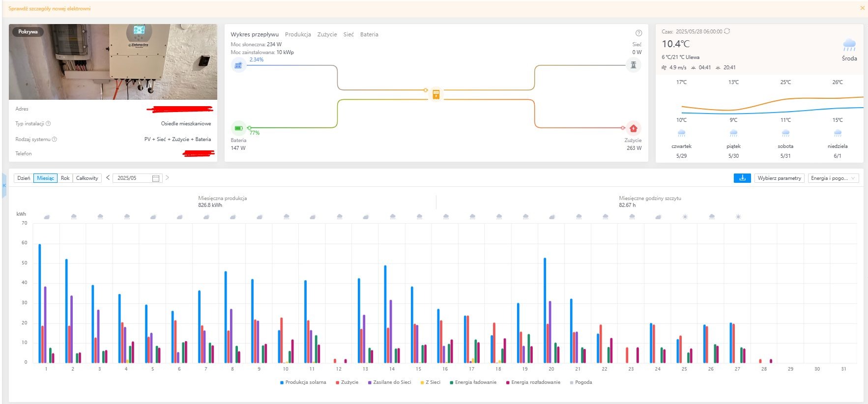Viewport: 868px width, 404px height.
Task: Go to next month with right chevron
Action: point(167,178)
